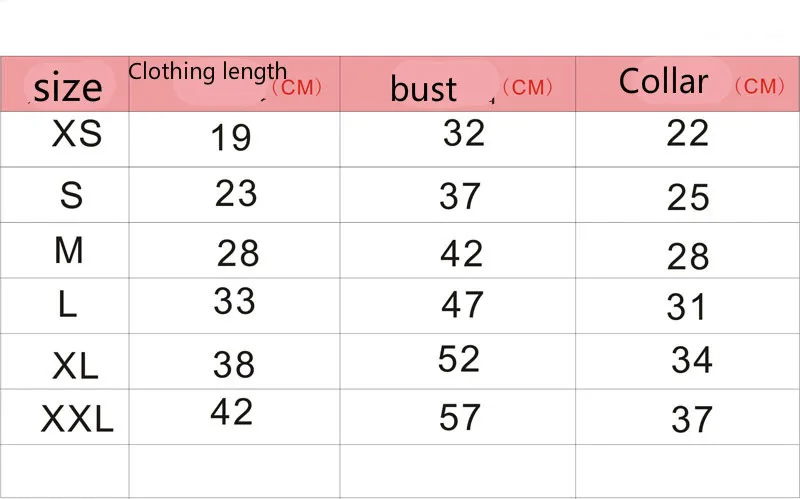800x499 pixels.
Task: Select collar value 22 for XS
Action: click(x=687, y=133)
